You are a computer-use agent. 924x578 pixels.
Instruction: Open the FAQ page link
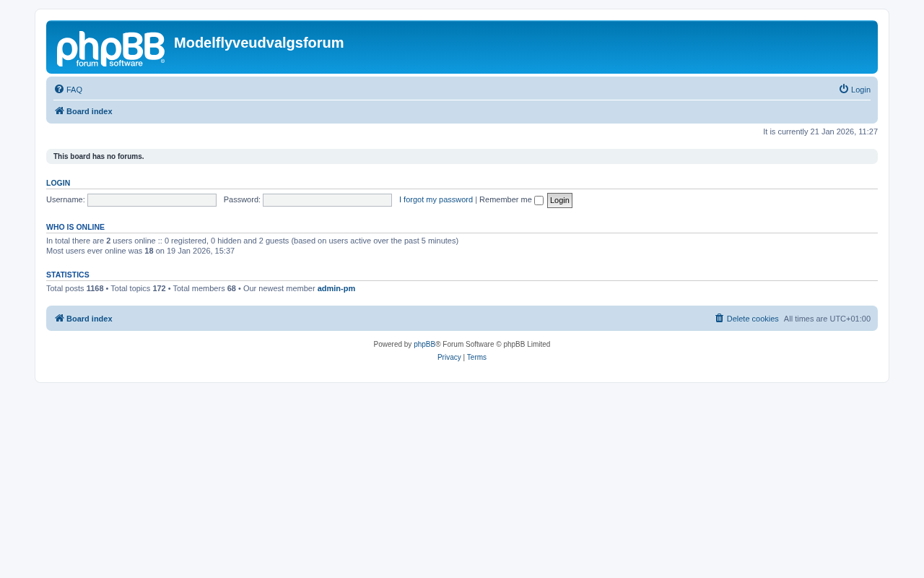pos(69,90)
